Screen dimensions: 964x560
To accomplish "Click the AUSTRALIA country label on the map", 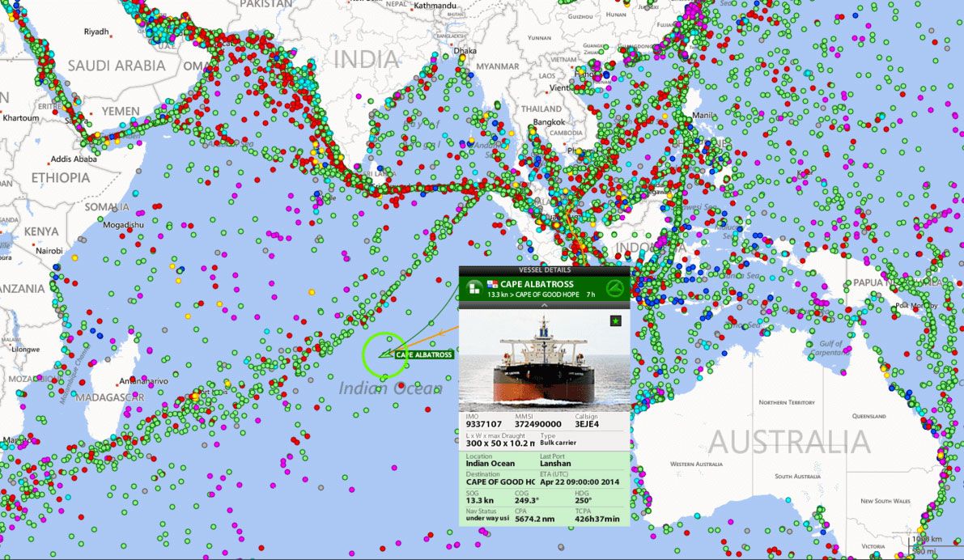I will coord(789,442).
